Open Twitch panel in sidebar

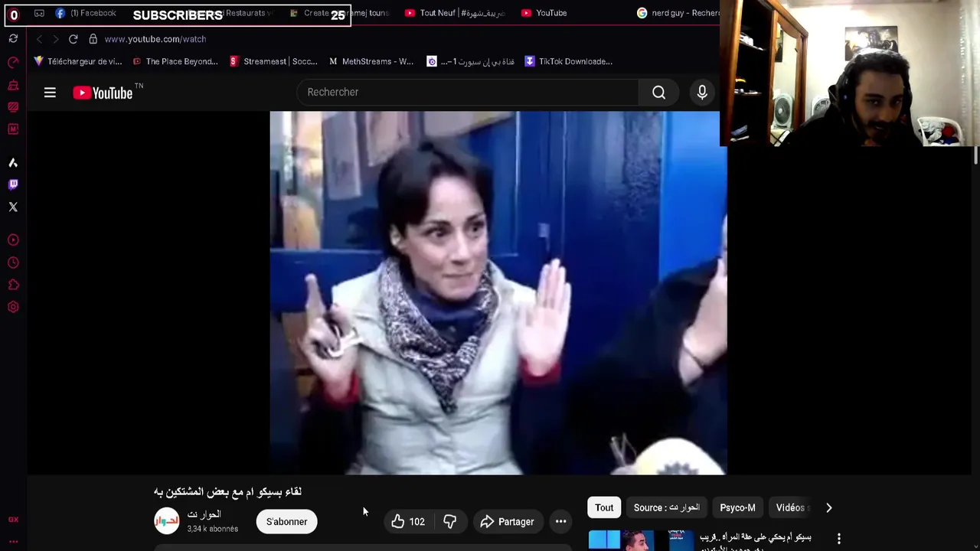13,184
